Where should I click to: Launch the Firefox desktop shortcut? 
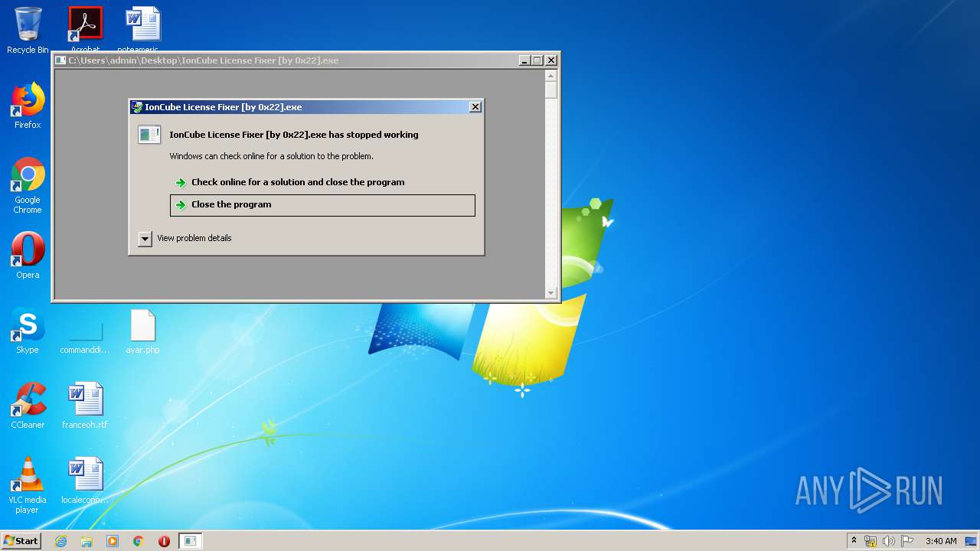pyautogui.click(x=28, y=106)
